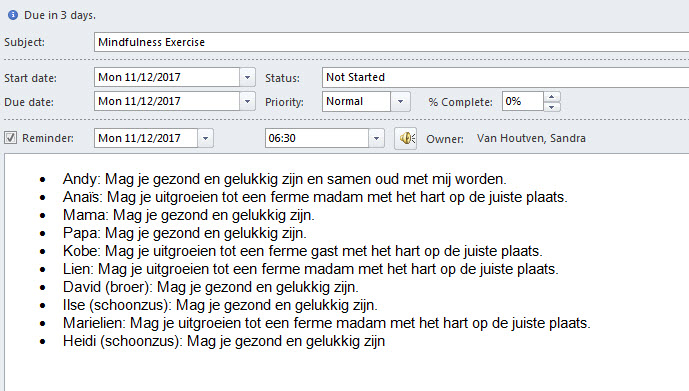
Task: Click the reminder time field 06:30
Action: (317, 138)
